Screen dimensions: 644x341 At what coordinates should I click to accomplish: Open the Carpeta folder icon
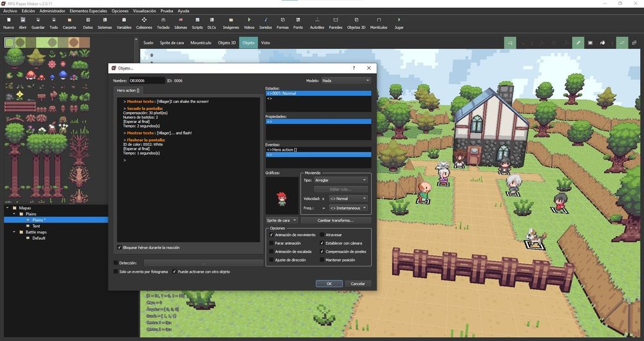click(70, 19)
